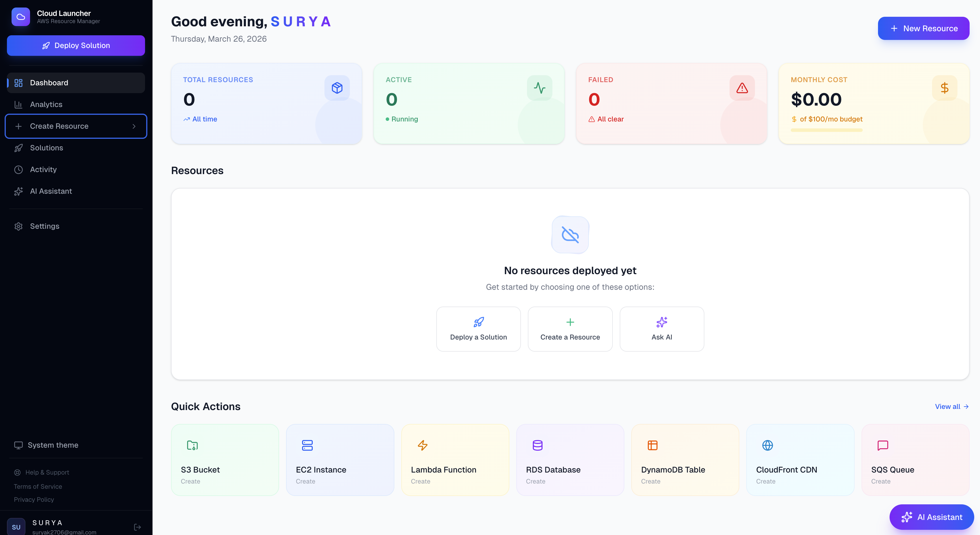
Task: Click the Cloud Launcher logo icon
Action: pyautogui.click(x=21, y=17)
